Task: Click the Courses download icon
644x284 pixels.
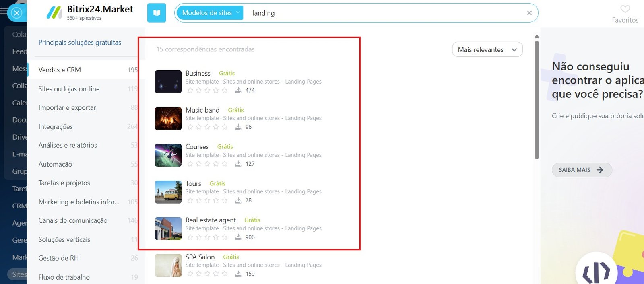Action: pos(238,164)
